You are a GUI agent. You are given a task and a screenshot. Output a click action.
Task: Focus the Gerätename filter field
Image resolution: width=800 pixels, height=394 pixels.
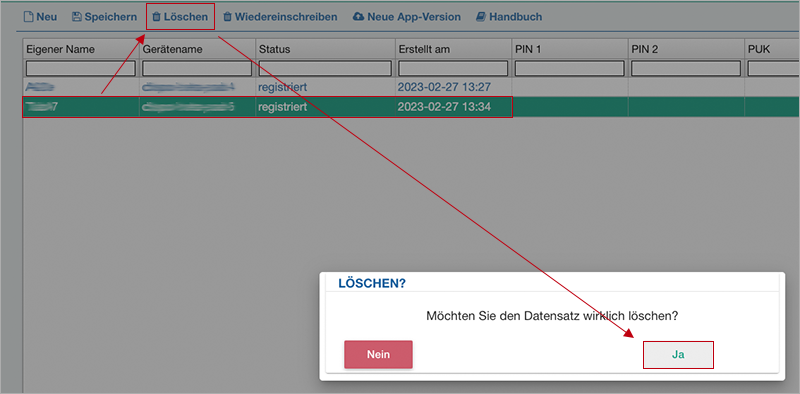coord(197,68)
